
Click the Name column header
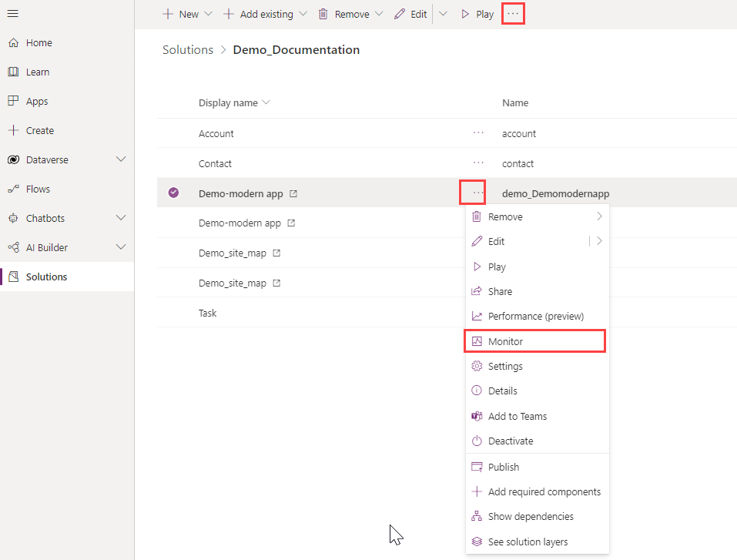coord(515,102)
